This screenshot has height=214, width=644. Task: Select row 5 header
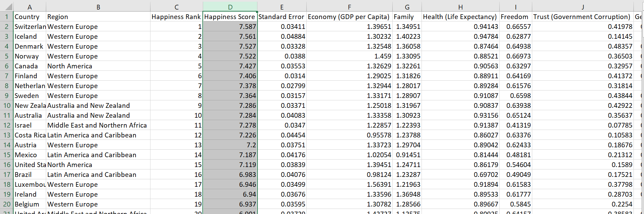click(x=6, y=56)
